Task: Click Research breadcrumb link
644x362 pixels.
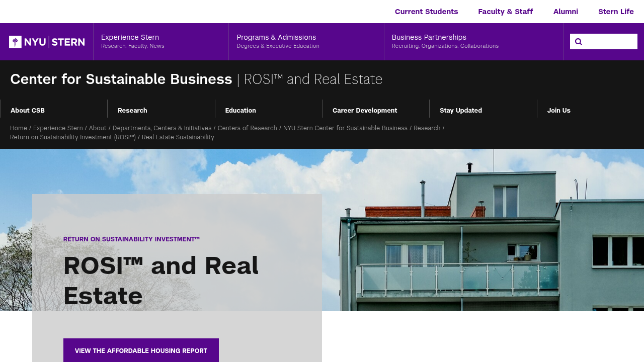Action: point(427,128)
